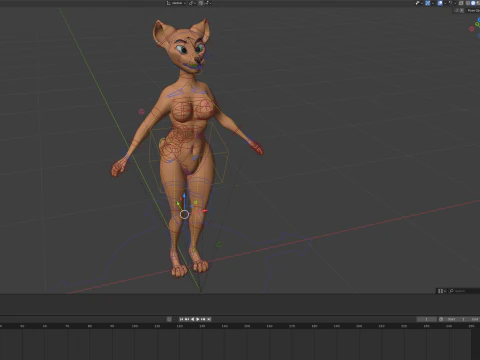Click the current frame number field
This screenshot has height=360, width=480.
point(427,319)
